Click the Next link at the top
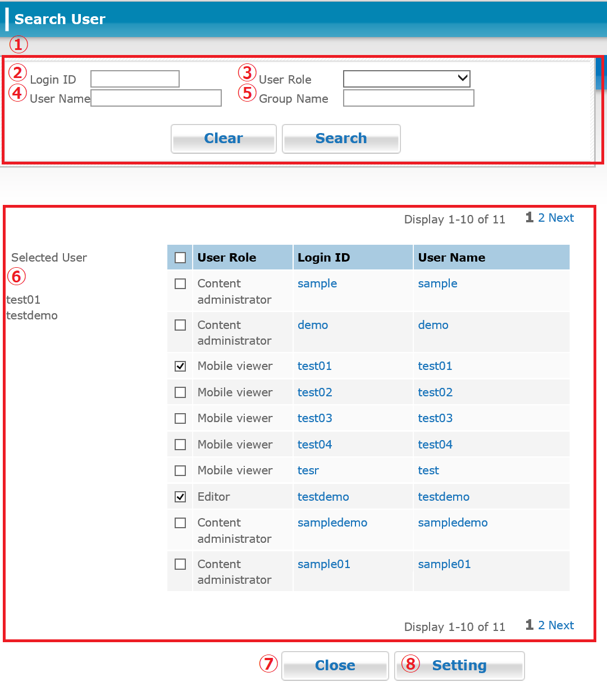 (561, 218)
